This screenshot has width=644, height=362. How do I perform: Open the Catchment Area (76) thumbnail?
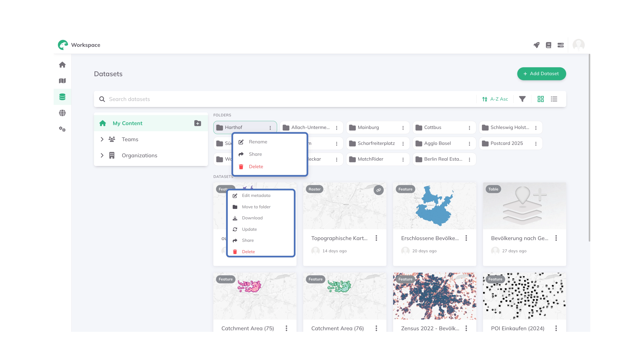pos(344,296)
